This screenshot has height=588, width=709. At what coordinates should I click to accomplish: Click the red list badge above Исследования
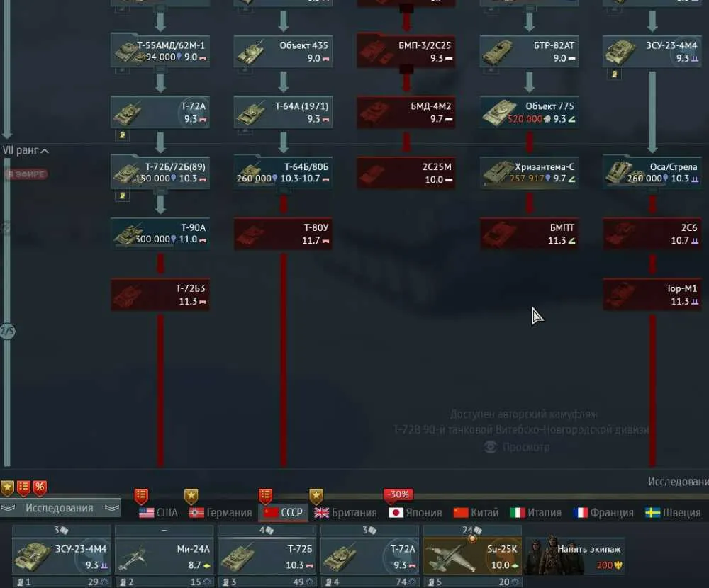(x=23, y=487)
